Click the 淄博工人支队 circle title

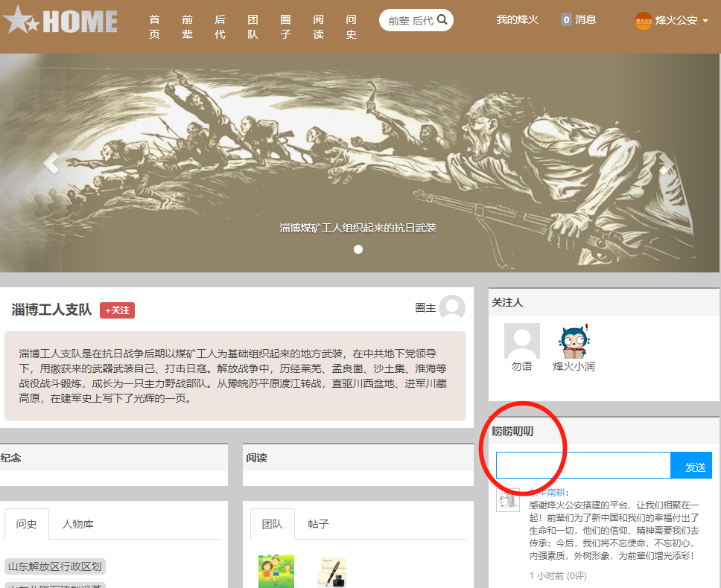tap(51, 310)
